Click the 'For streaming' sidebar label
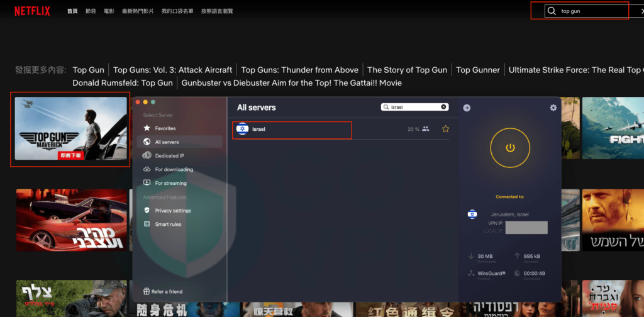The width and height of the screenshot is (644, 317). [171, 183]
